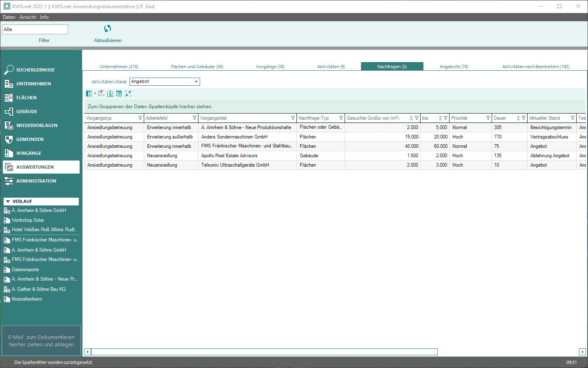Open the Administration sidebar section
The width and height of the screenshot is (588, 368).
click(x=41, y=181)
